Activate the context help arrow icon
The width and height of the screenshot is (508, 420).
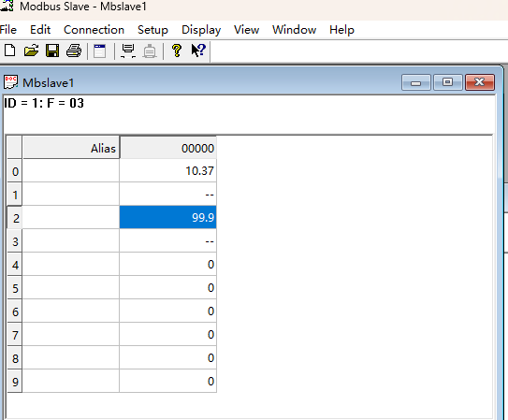coord(198,51)
